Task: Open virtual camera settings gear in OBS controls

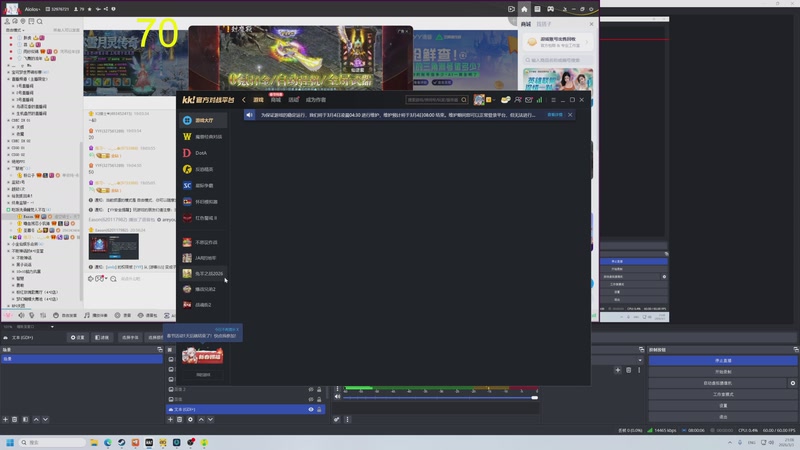Action: pyautogui.click(x=793, y=383)
